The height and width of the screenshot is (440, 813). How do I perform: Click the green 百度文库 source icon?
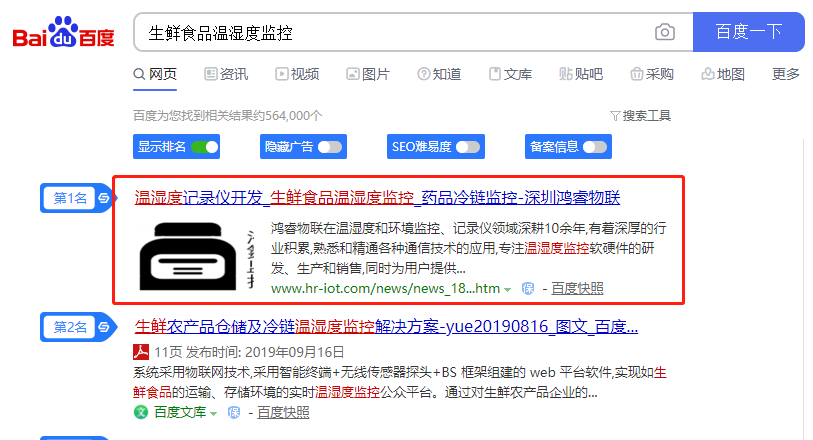point(141,413)
